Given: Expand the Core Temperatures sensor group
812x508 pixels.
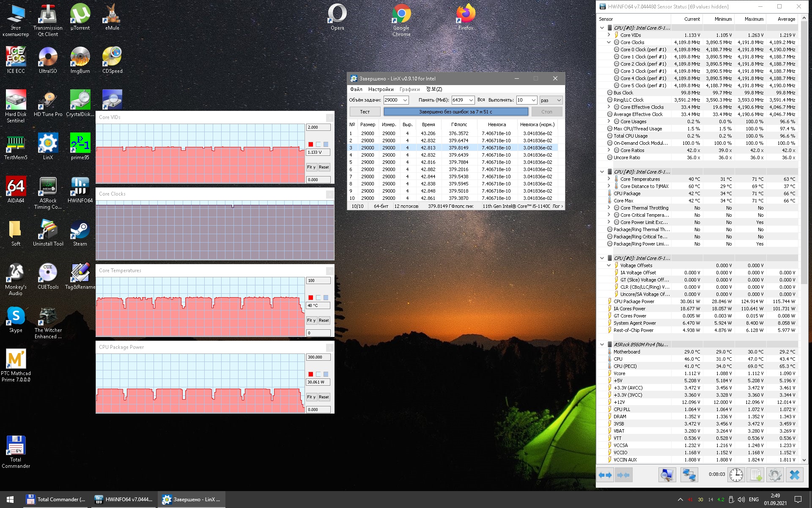Looking at the screenshot, I should (x=609, y=179).
